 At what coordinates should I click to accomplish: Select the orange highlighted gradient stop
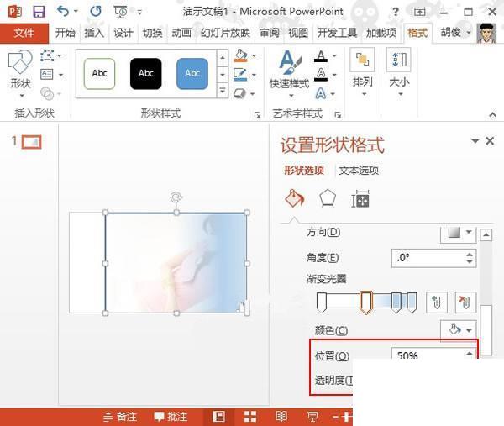click(x=365, y=302)
